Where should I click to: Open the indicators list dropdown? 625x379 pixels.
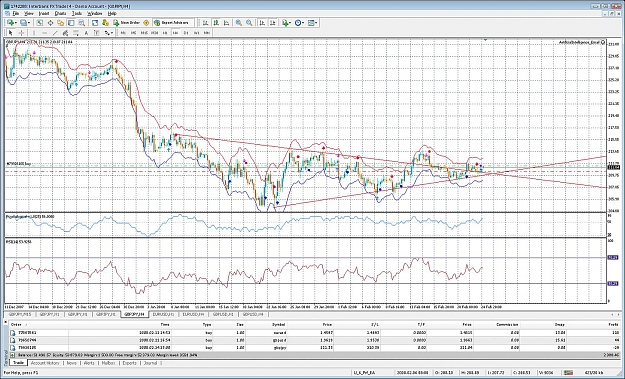pos(286,23)
